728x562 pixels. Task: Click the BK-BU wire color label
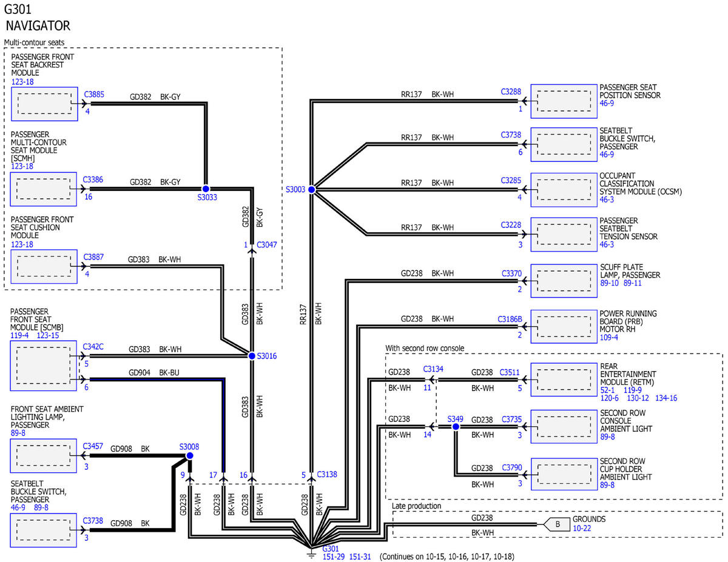pyautogui.click(x=169, y=373)
